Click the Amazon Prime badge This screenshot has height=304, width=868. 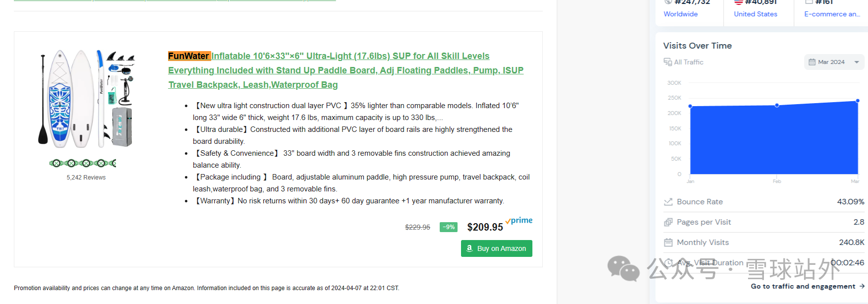519,220
